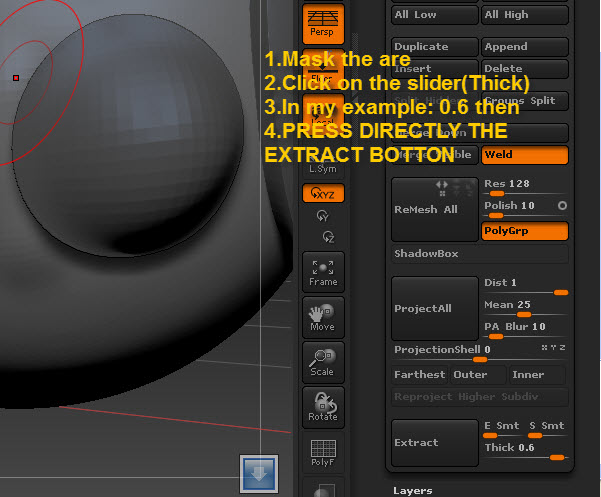Viewport: 601px width, 497px height.
Task: Select the Z axis rotation icon
Action: pyautogui.click(x=328, y=237)
